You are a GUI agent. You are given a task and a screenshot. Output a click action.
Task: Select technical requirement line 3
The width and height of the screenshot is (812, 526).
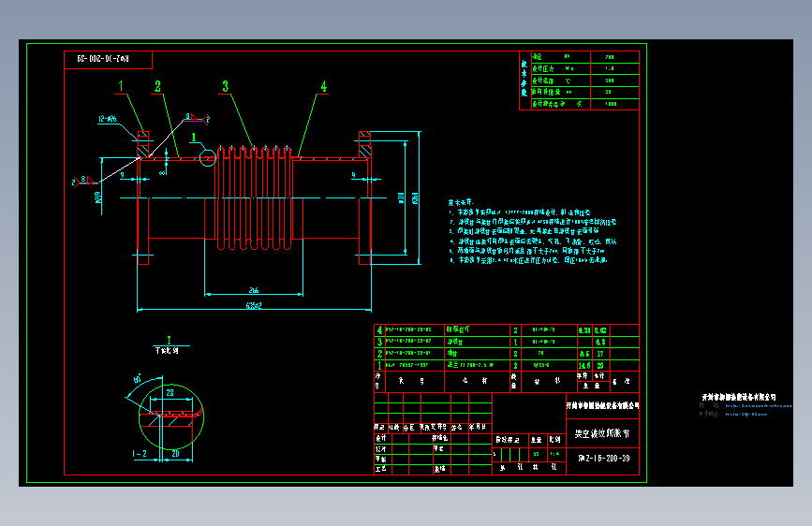pos(524,231)
